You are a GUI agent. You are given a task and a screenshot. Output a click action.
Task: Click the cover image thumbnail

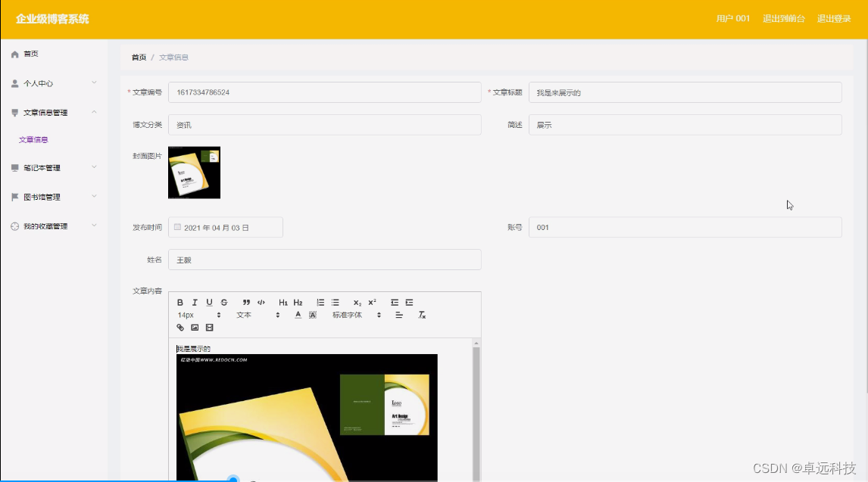[194, 173]
